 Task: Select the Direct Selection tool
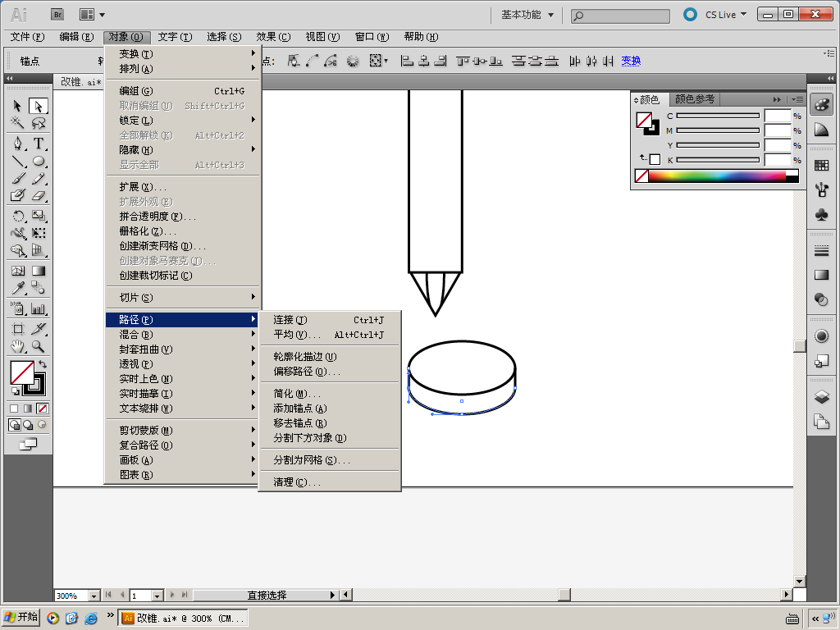38,106
